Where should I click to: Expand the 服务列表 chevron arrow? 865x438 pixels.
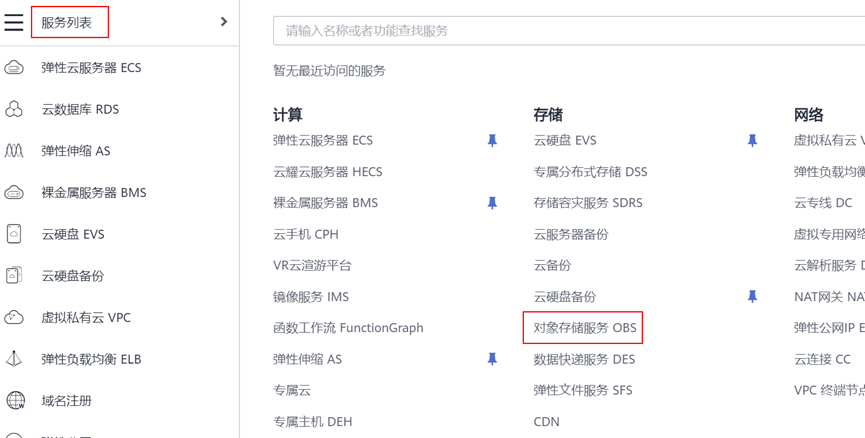click(x=223, y=22)
